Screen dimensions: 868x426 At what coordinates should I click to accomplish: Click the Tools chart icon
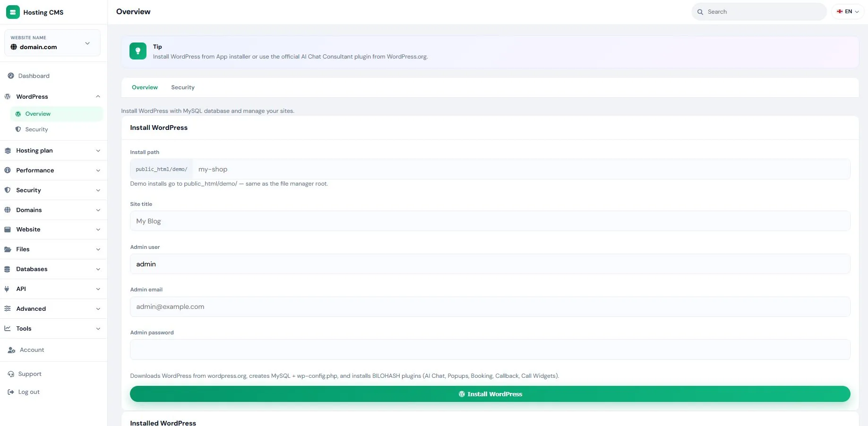point(8,329)
